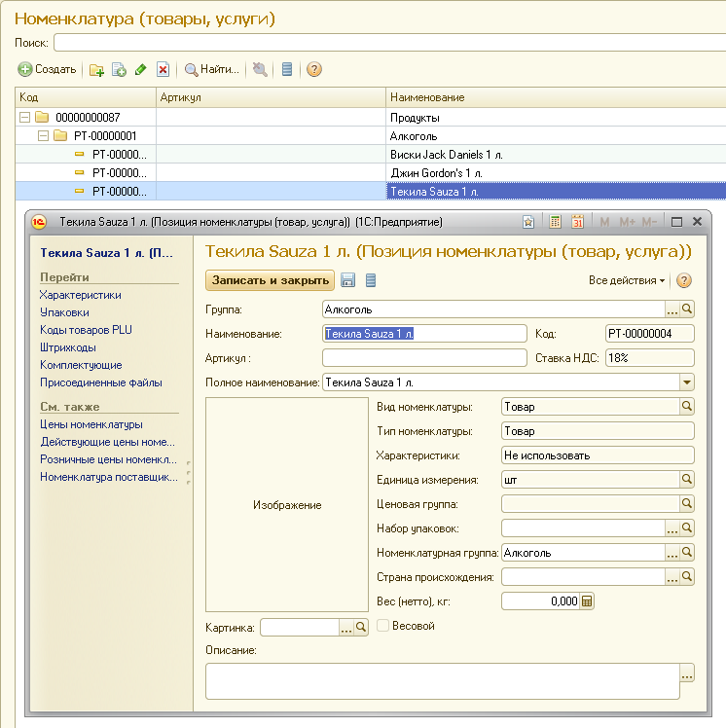
Task: Click the magnifier next to Единица измерения
Action: [x=687, y=479]
